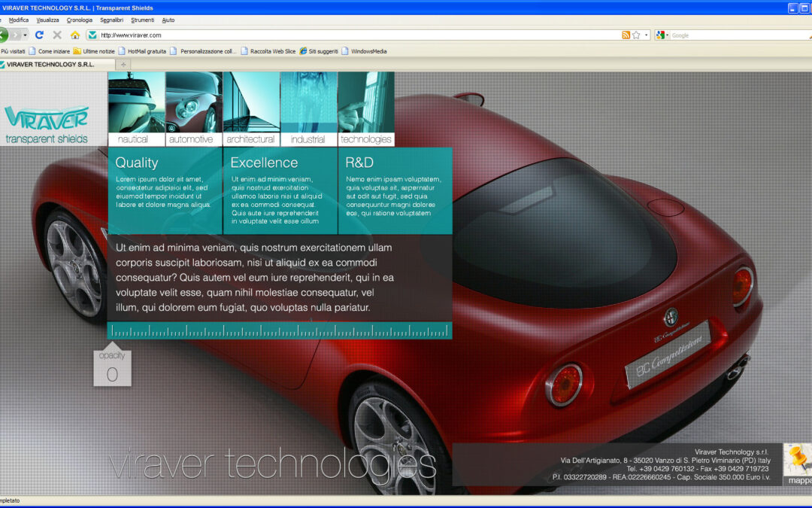Image resolution: width=812 pixels, height=508 pixels.
Task: Click the automotive car headlight thumbnail
Action: 194,102
